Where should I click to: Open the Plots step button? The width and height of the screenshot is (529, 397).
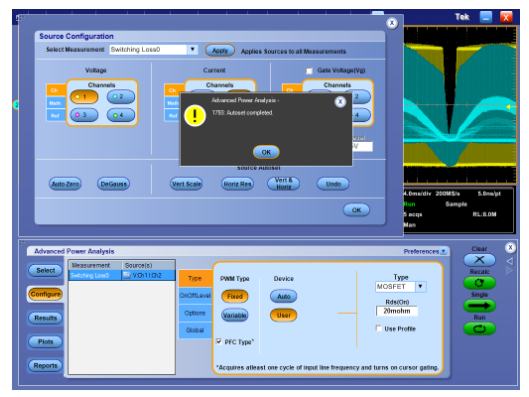coord(46,342)
